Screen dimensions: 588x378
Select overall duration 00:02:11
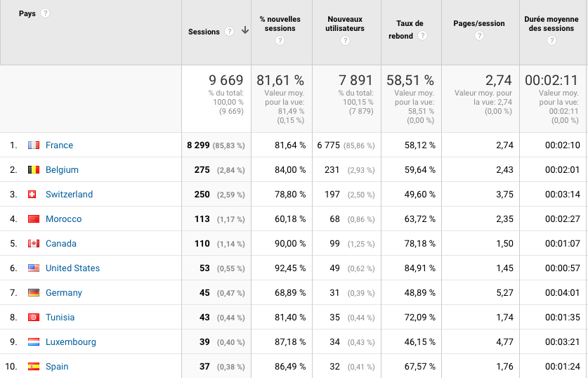coord(551,80)
